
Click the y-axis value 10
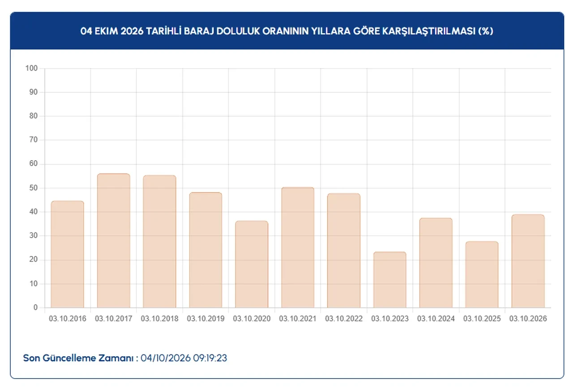tap(34, 284)
